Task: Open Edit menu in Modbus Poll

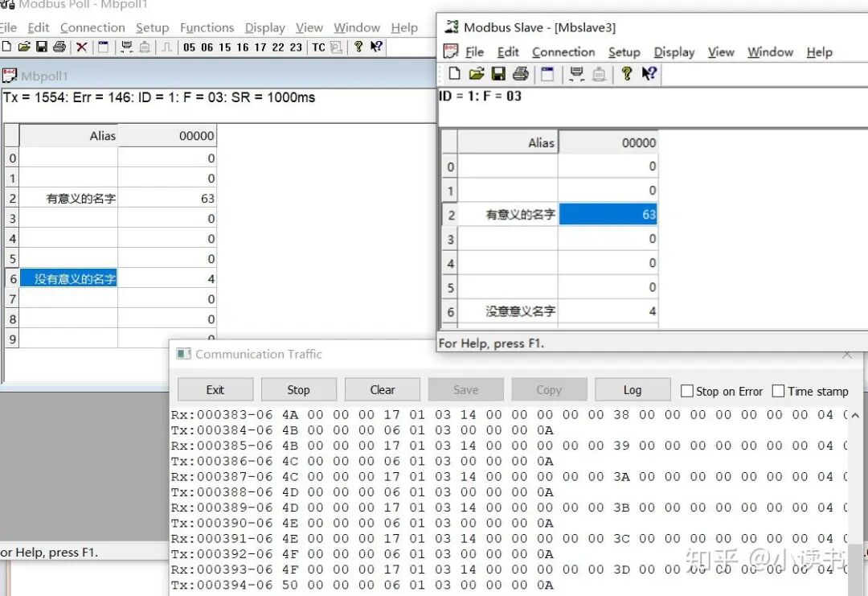Action: coord(39,27)
